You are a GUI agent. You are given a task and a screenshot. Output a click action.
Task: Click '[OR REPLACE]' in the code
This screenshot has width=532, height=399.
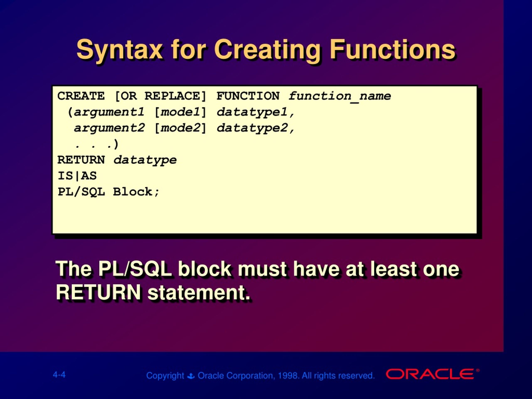pyautogui.click(x=160, y=96)
